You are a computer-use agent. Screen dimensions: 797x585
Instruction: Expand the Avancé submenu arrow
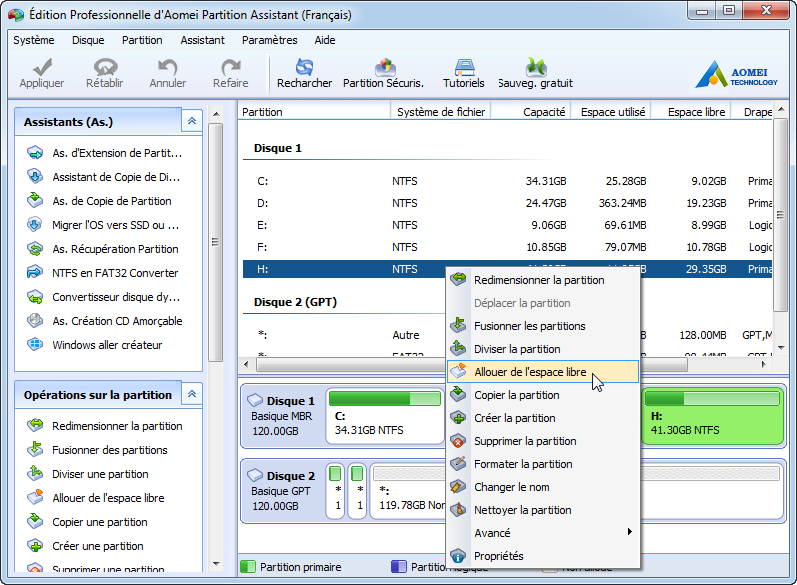[629, 532]
